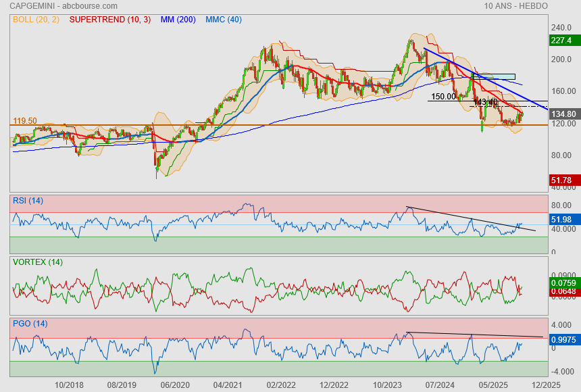
Task: Select the blue RSI value tag 51.98
Action: (x=561, y=219)
